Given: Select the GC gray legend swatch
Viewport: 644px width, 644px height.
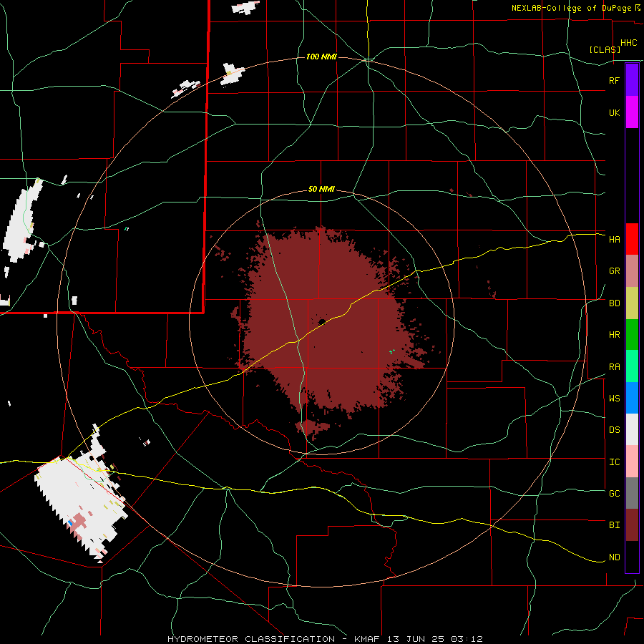Looking at the screenshot, I should pos(632,493).
